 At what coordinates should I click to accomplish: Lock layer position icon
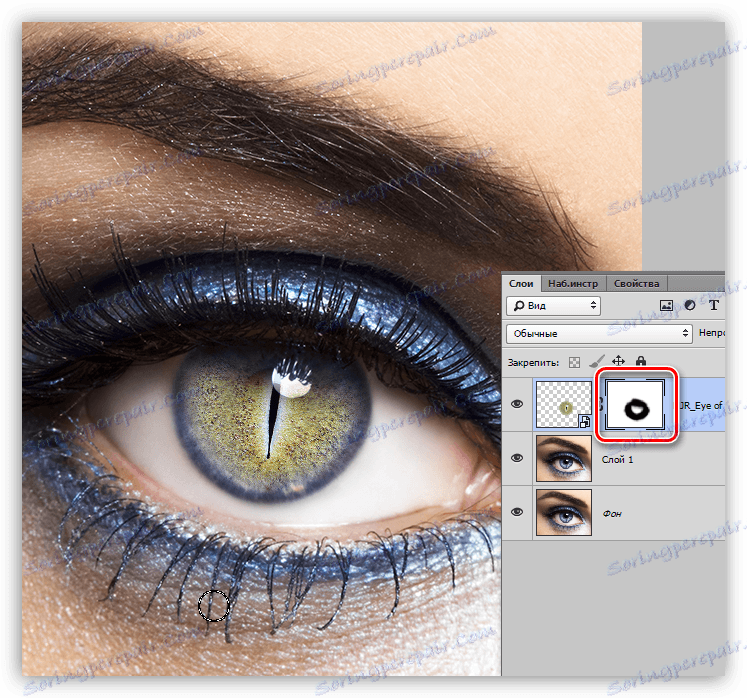tap(618, 361)
